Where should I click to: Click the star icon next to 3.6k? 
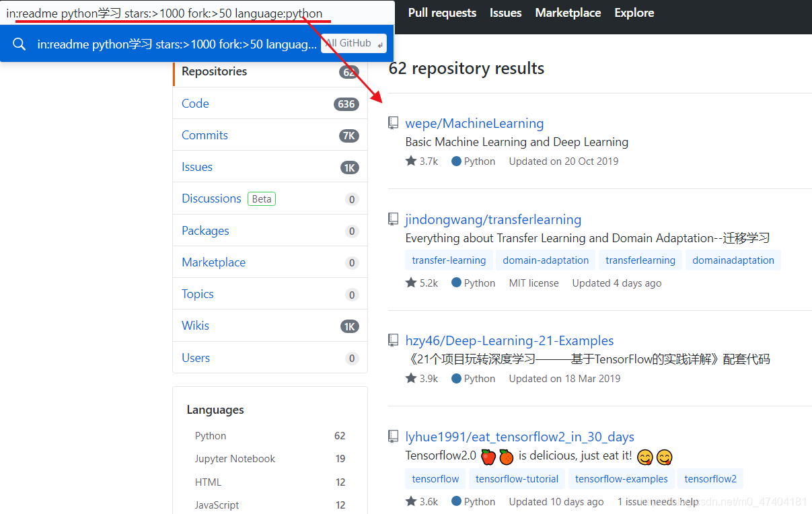pos(410,501)
